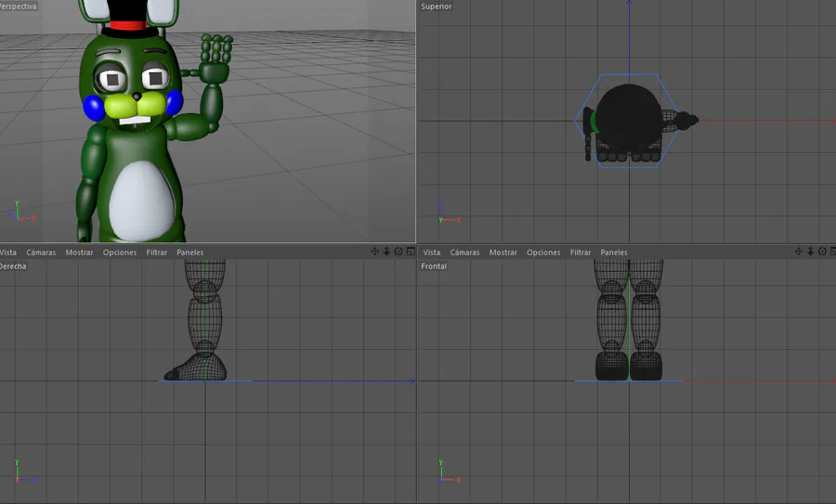Click move-camera icon of Frontal viewport
This screenshot has height=504, width=836.
coord(799,252)
